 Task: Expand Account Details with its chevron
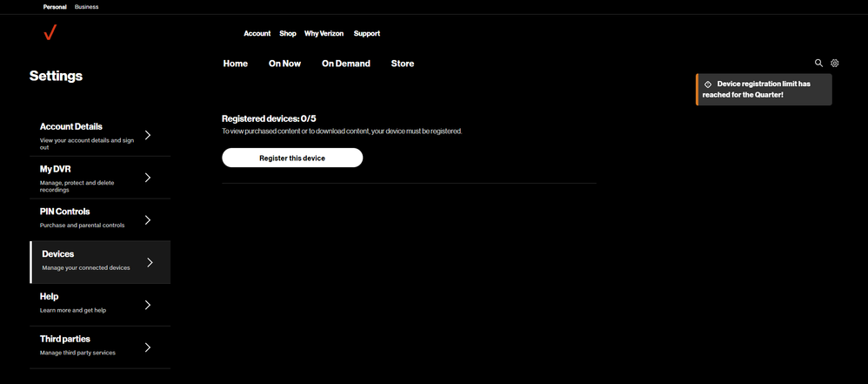tap(148, 135)
